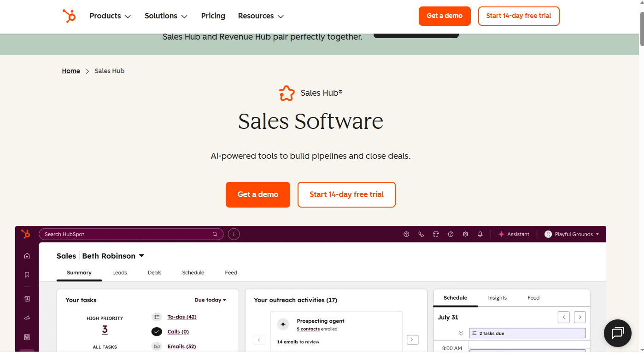Open the marketing megaphone icon in the sidebar
This screenshot has width=644, height=353.
27,318
